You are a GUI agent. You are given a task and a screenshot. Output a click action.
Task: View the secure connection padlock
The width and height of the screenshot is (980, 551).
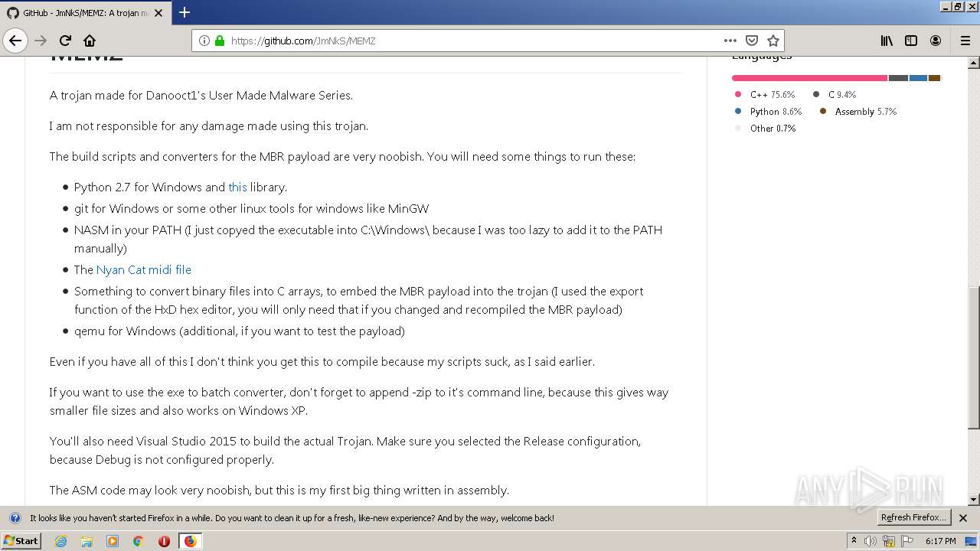click(220, 41)
